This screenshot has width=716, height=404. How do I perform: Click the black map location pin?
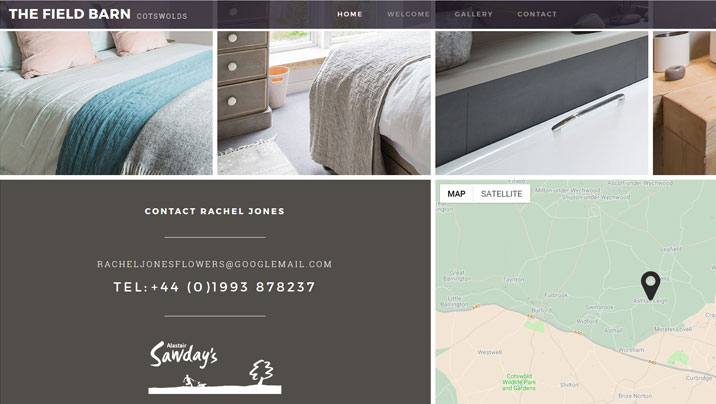650,286
